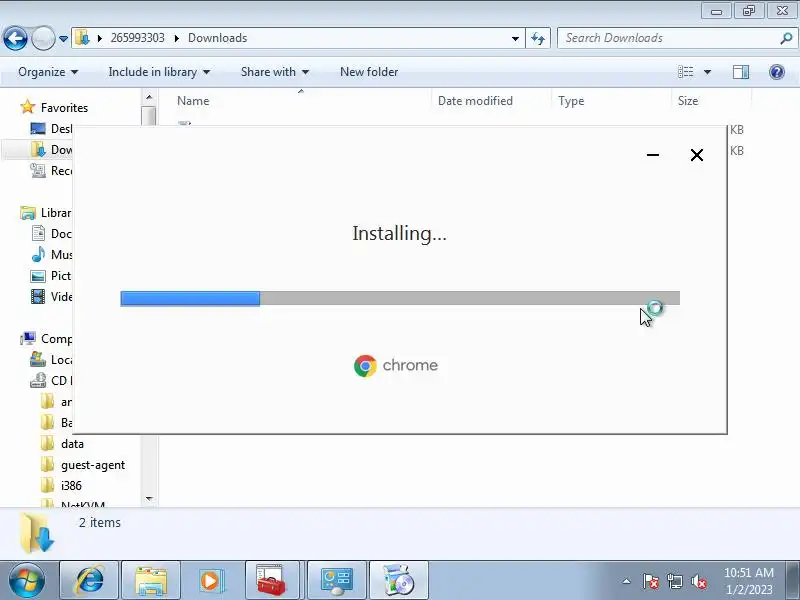Select the Downloads breadcrumb in address bar
The image size is (800, 600).
tap(217, 38)
